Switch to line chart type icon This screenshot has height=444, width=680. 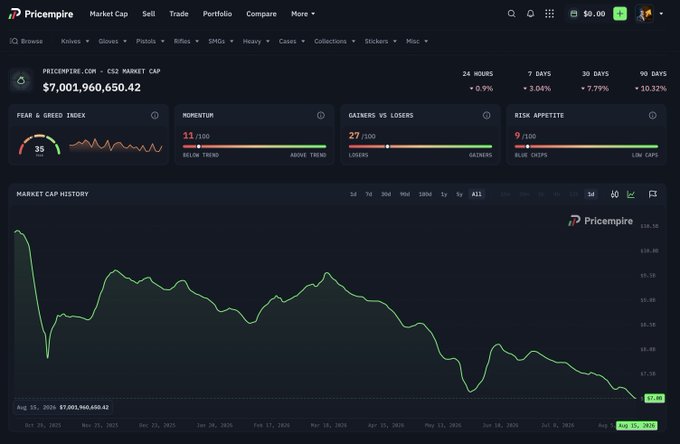click(x=631, y=194)
